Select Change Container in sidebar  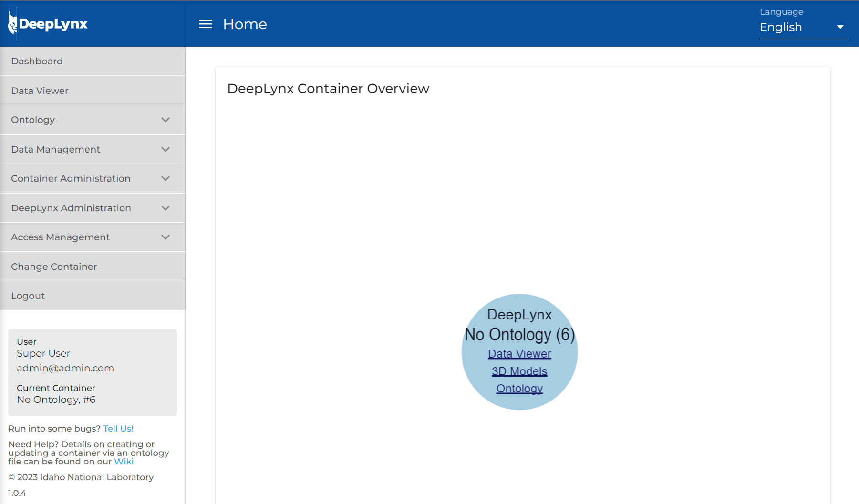click(x=93, y=267)
